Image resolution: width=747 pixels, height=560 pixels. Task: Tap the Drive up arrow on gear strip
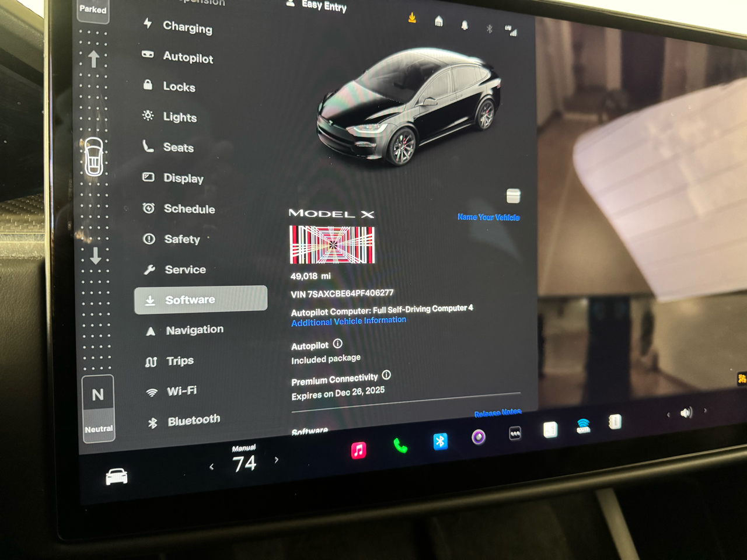[93, 59]
